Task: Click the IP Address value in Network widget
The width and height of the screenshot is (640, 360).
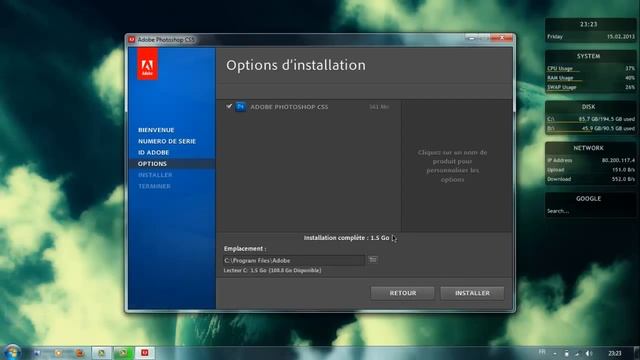Action: click(x=618, y=160)
